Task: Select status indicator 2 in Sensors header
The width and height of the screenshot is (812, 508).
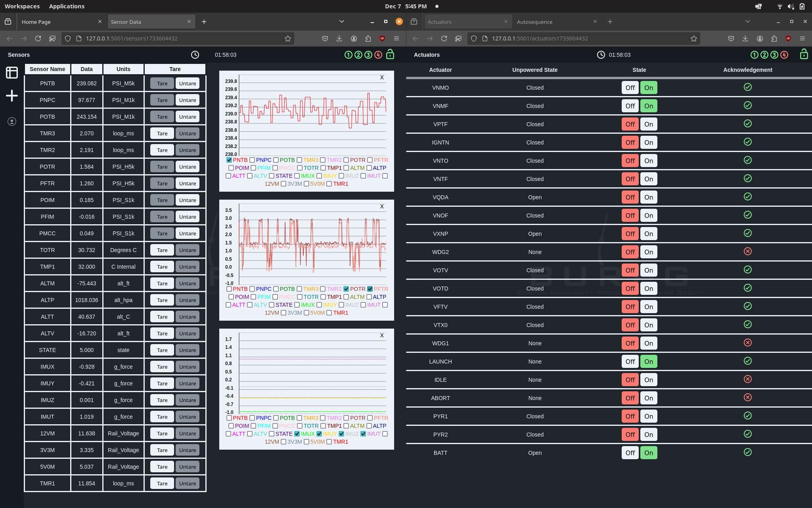Action: pos(358,55)
